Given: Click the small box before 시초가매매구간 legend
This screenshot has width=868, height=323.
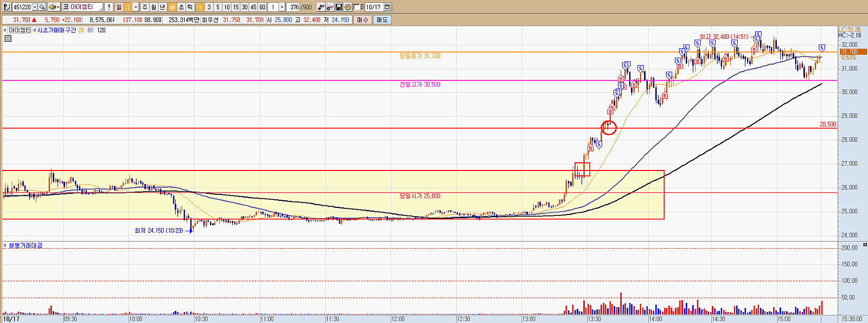Looking at the screenshot, I should [x=35, y=30].
